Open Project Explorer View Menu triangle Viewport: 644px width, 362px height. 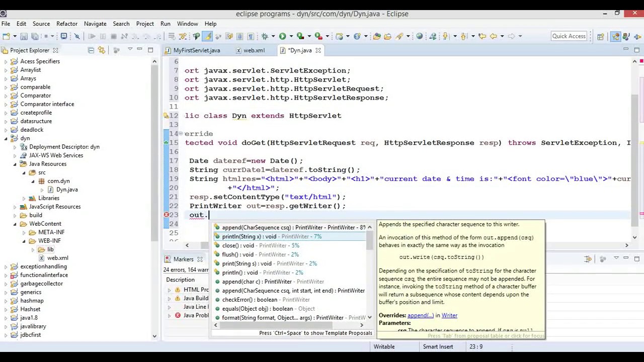130,50
